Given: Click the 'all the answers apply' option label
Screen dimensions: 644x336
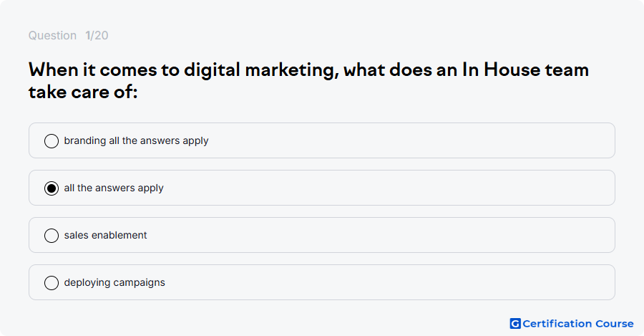Looking at the screenshot, I should [x=114, y=188].
